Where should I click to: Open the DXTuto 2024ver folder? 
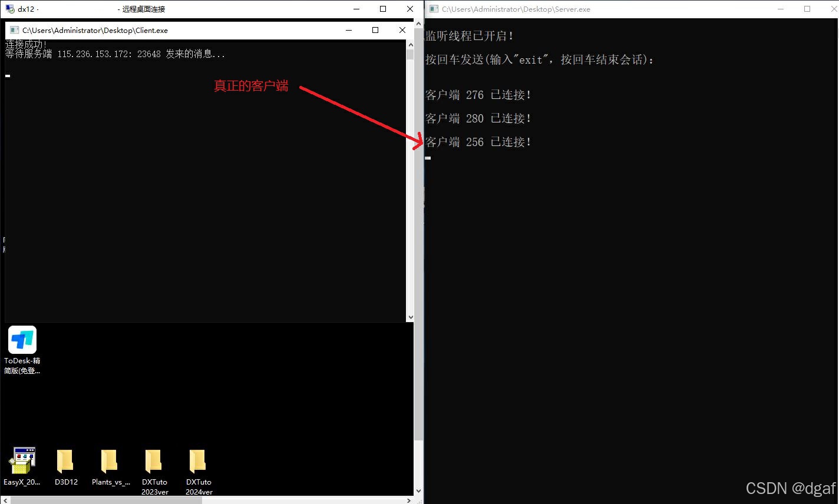point(199,472)
